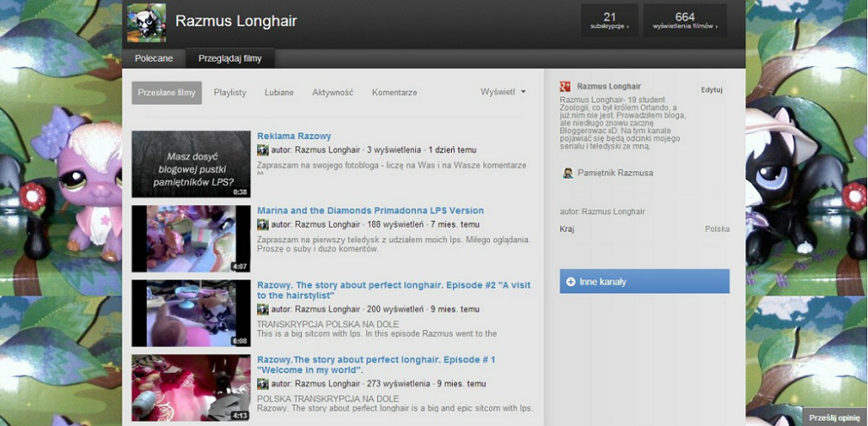
Task: Click the Google+ icon beside Razmus Longhair
Action: point(565,86)
